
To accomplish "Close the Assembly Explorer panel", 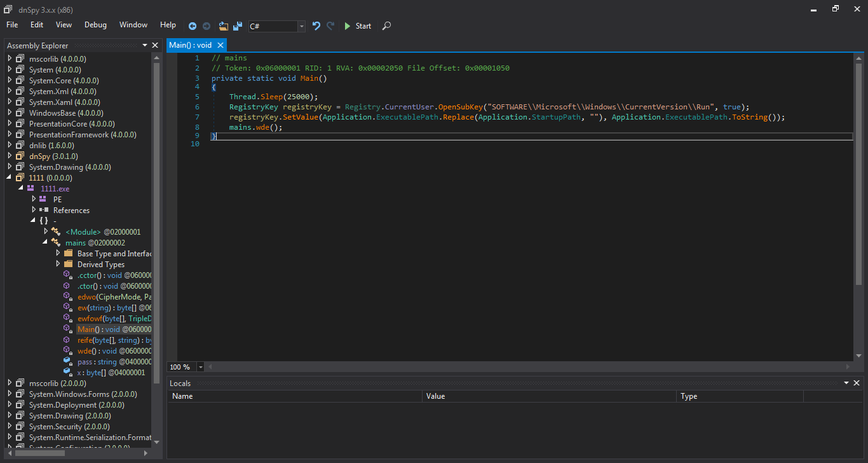I will (x=155, y=45).
